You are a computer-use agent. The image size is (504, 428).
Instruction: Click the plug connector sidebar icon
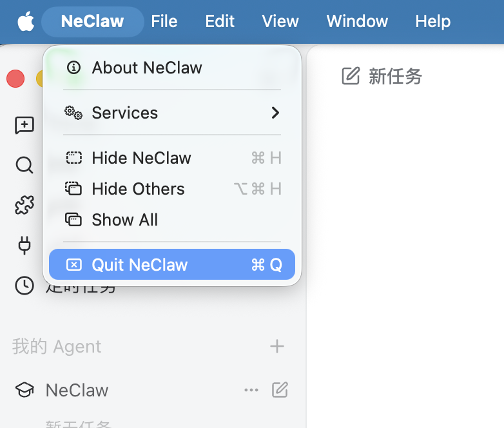coord(24,246)
